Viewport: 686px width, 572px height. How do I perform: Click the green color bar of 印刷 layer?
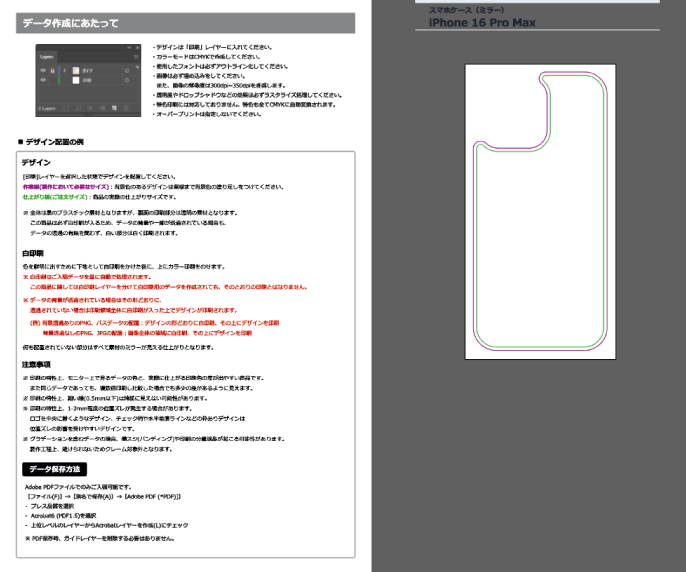point(60,81)
